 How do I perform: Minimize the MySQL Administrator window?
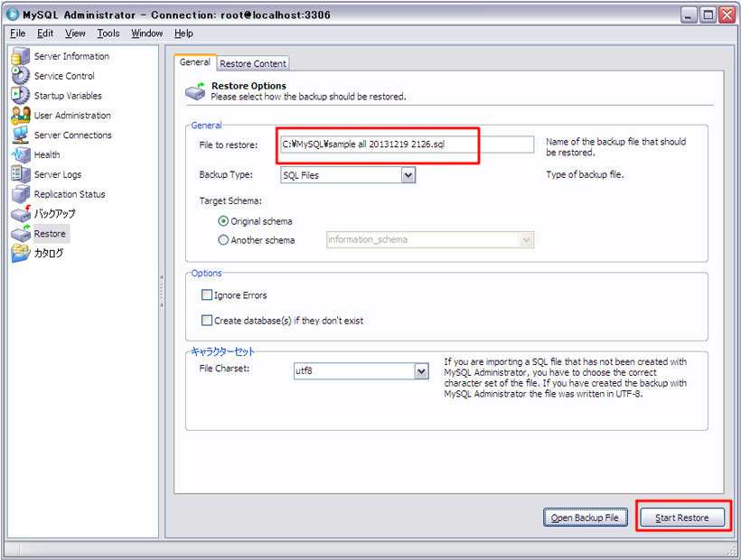click(689, 14)
